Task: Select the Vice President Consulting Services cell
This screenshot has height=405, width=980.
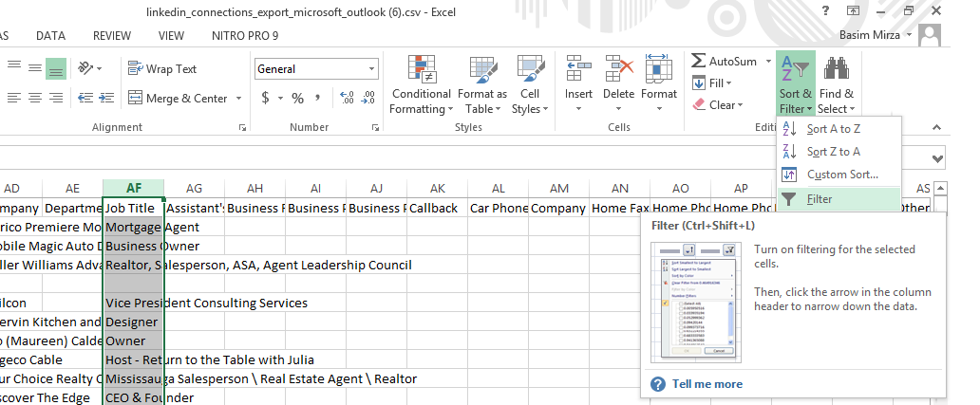Action: (134, 304)
